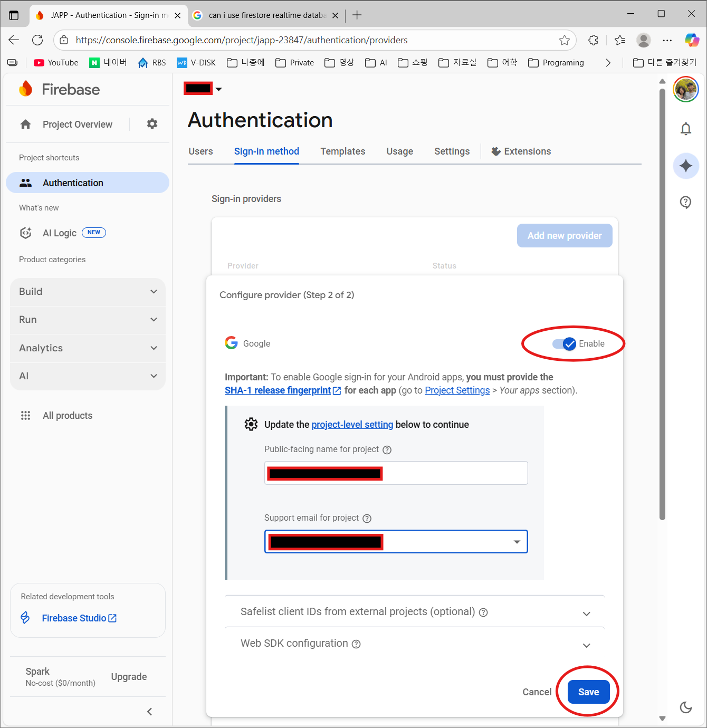Toggle dark mode moon icon
The image size is (707, 728).
tap(685, 707)
